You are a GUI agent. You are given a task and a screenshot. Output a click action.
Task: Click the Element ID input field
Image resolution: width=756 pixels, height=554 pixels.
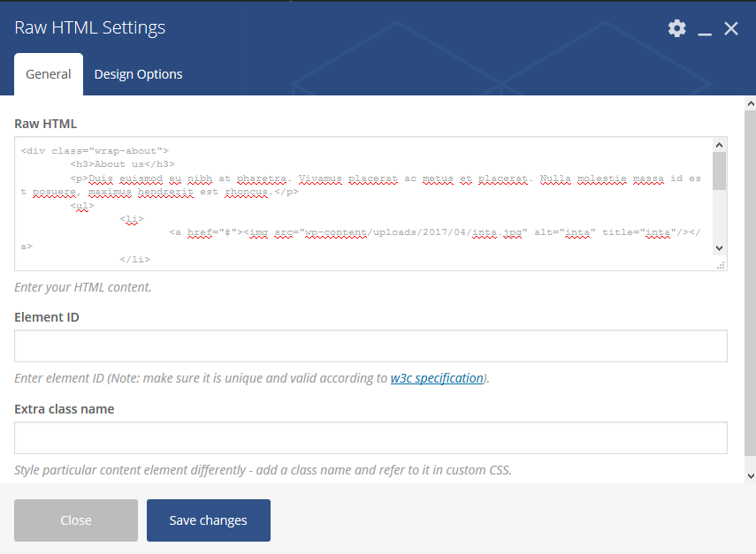click(370, 345)
